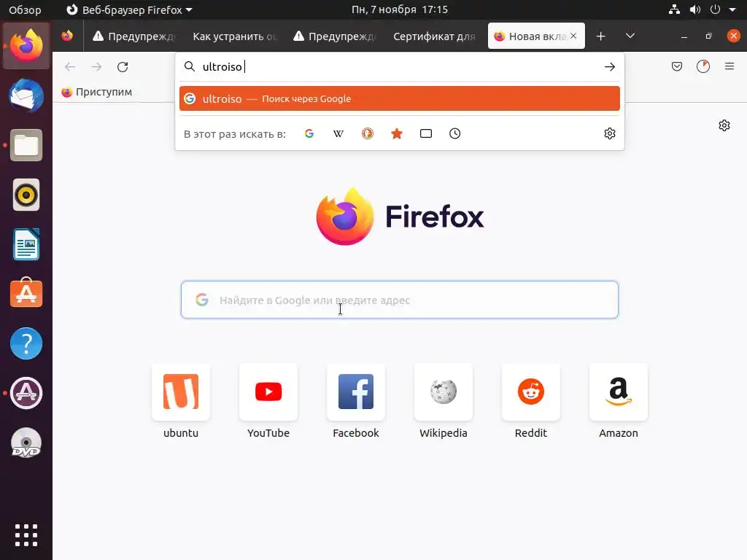Screen dimensions: 747x560
Task: Open new tab page personalization gear
Action: coord(724,125)
